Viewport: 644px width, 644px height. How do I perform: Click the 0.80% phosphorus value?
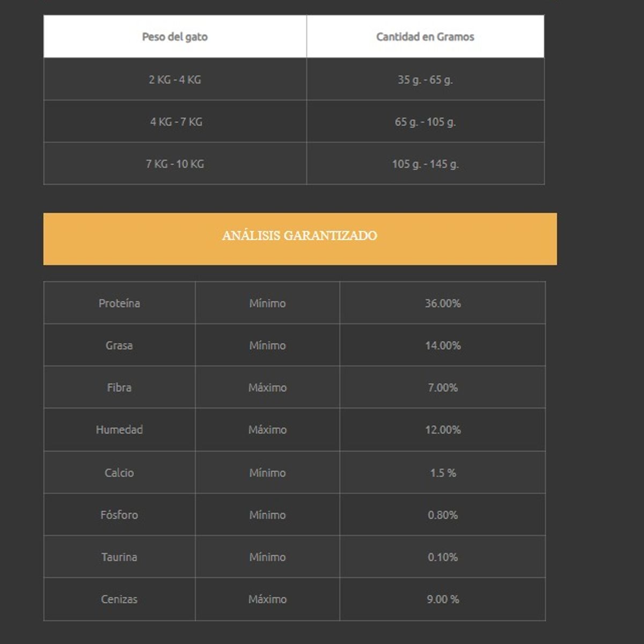(x=443, y=515)
